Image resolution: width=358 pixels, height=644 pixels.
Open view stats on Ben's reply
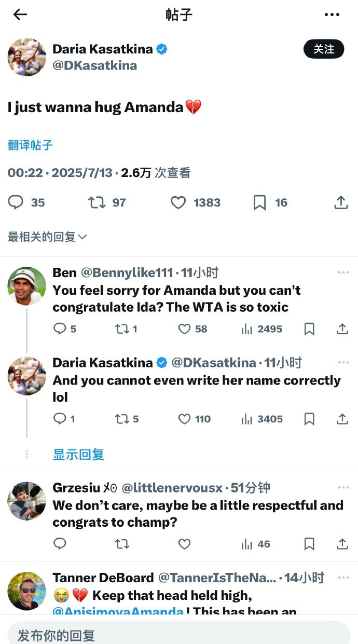(x=247, y=329)
